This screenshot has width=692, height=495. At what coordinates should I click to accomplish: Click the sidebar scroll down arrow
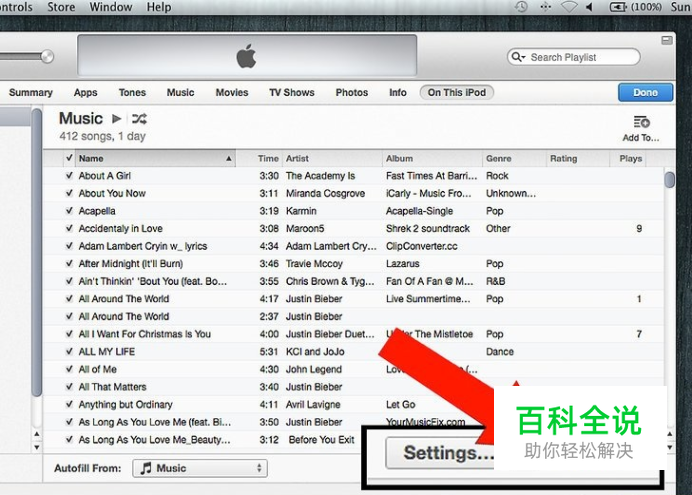(37, 447)
